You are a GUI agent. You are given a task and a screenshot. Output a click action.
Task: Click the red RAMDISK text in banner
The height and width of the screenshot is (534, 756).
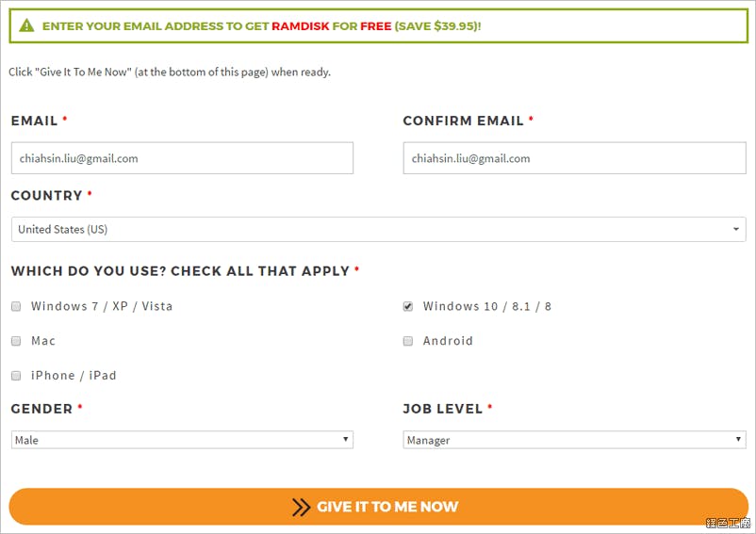(x=301, y=26)
